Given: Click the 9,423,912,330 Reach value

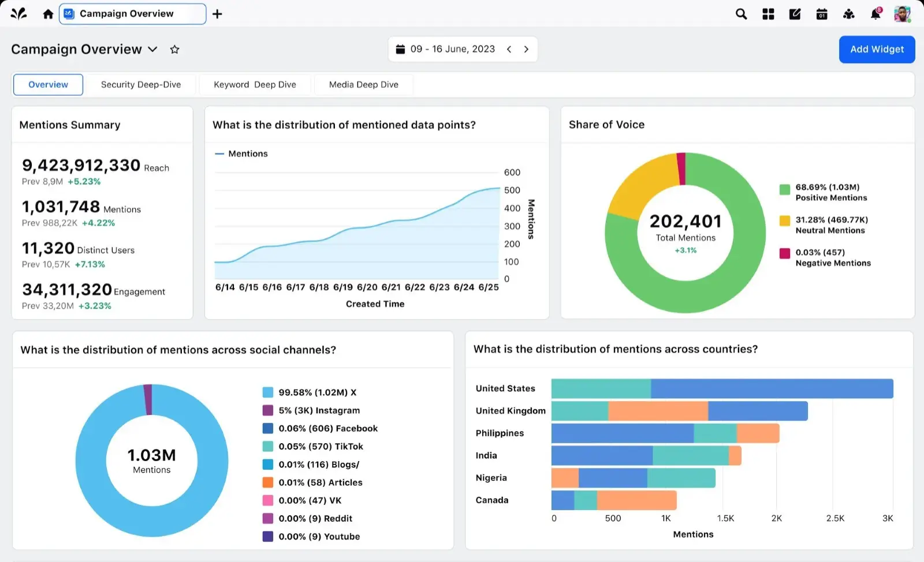Looking at the screenshot, I should (81, 166).
